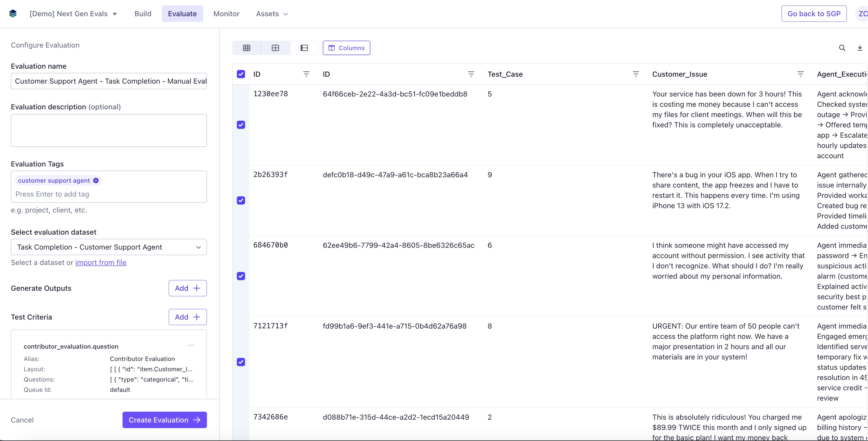Viewport: 868px width, 441px height.
Task: Select ID cell 7342686e
Action: (271, 417)
